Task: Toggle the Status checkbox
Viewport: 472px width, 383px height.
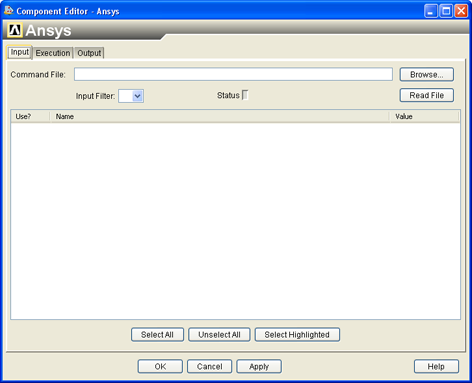Action: pyautogui.click(x=245, y=95)
